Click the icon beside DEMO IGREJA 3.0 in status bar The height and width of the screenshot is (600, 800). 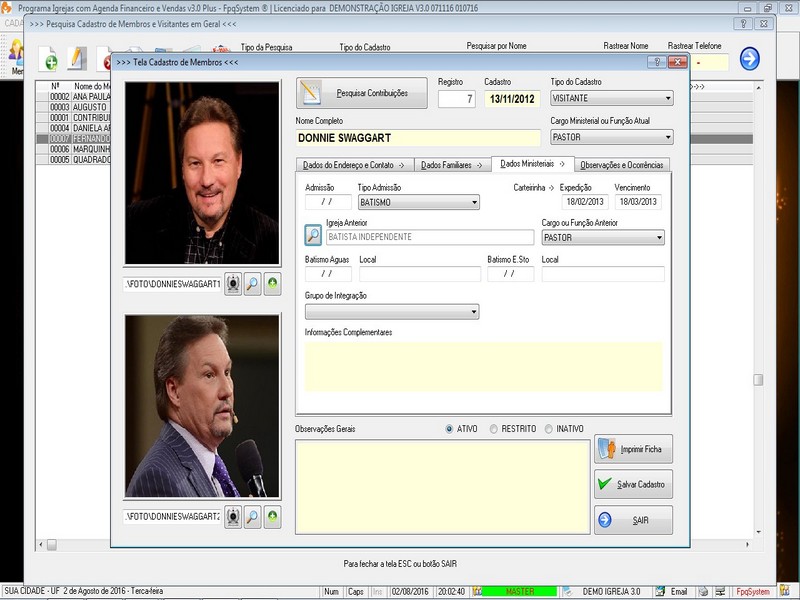coord(567,591)
